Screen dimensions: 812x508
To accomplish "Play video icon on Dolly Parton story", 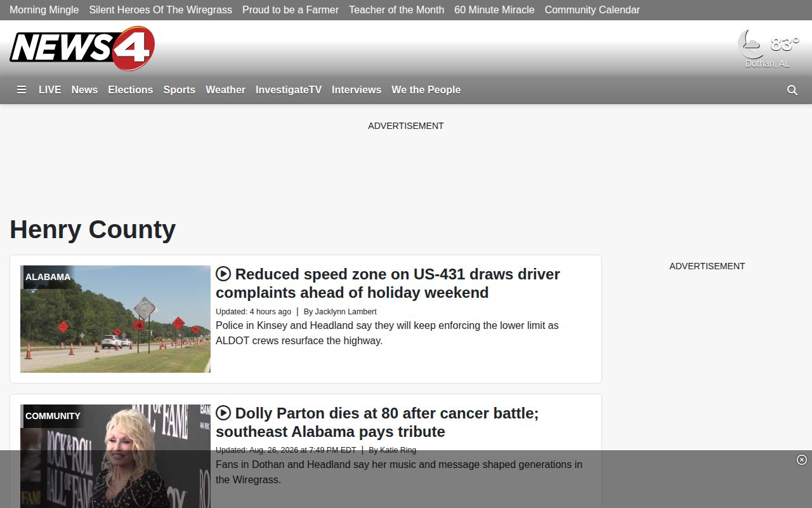I will coord(223,413).
